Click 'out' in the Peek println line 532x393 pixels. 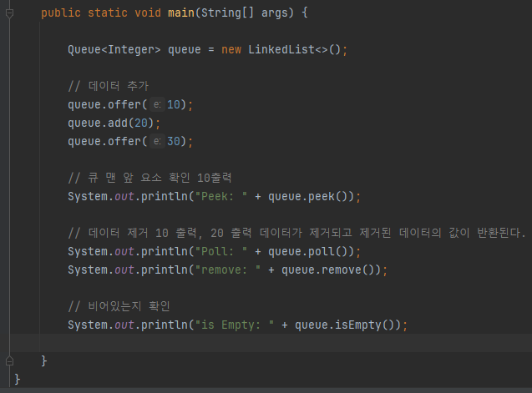pos(124,196)
